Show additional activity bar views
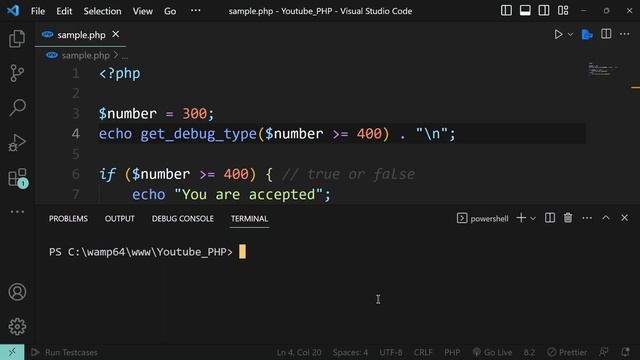Image resolution: width=640 pixels, height=360 pixels. pyautogui.click(x=17, y=212)
